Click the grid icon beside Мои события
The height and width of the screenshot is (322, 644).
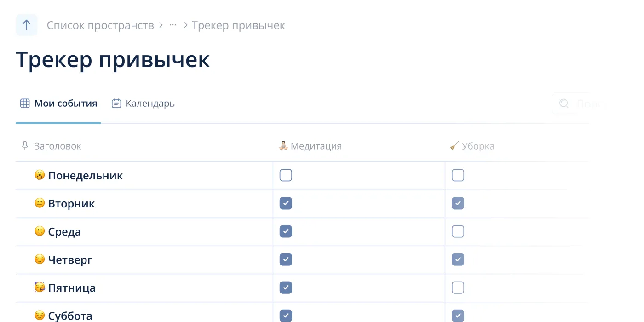pyautogui.click(x=25, y=103)
